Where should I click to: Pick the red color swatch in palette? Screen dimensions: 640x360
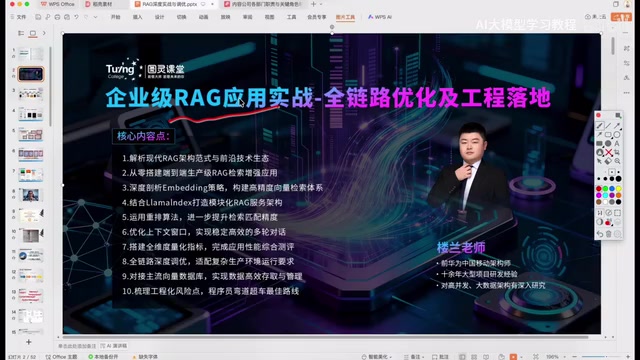point(599,189)
